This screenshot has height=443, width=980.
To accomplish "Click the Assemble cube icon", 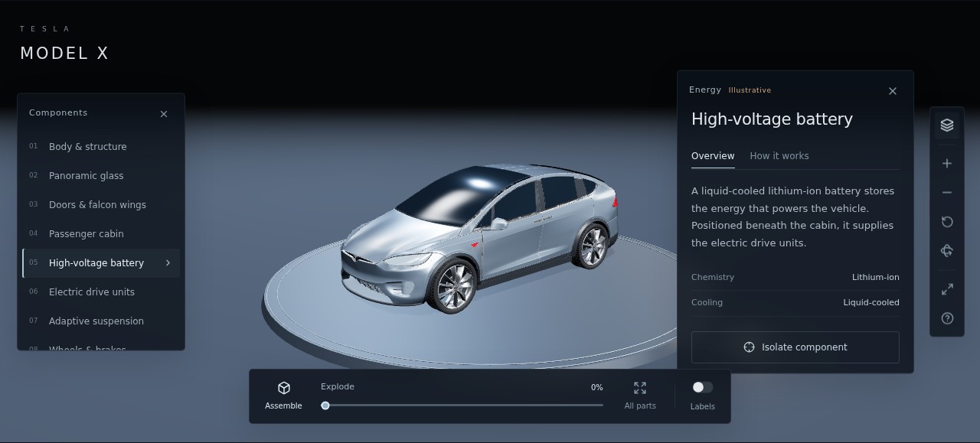I will pyautogui.click(x=284, y=388).
